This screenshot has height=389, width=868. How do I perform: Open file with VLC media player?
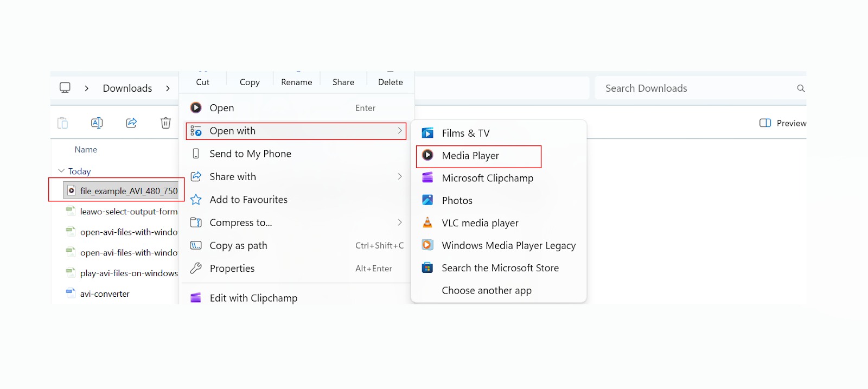(x=499, y=223)
